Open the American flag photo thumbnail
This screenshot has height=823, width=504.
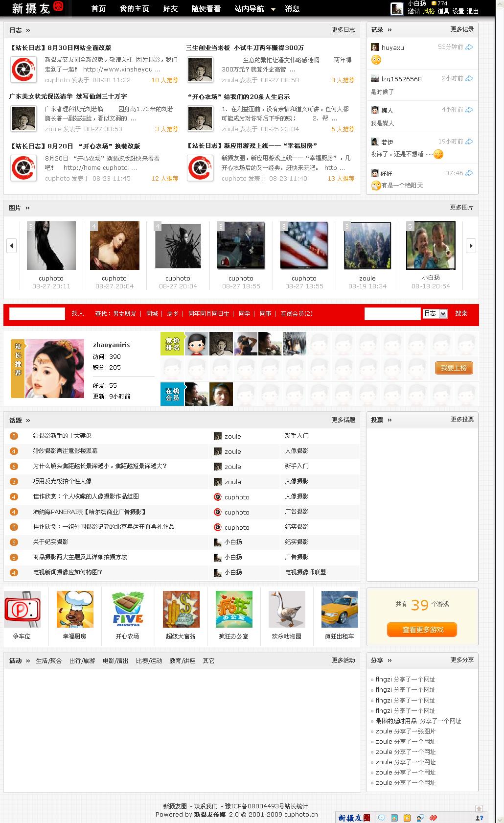click(304, 245)
